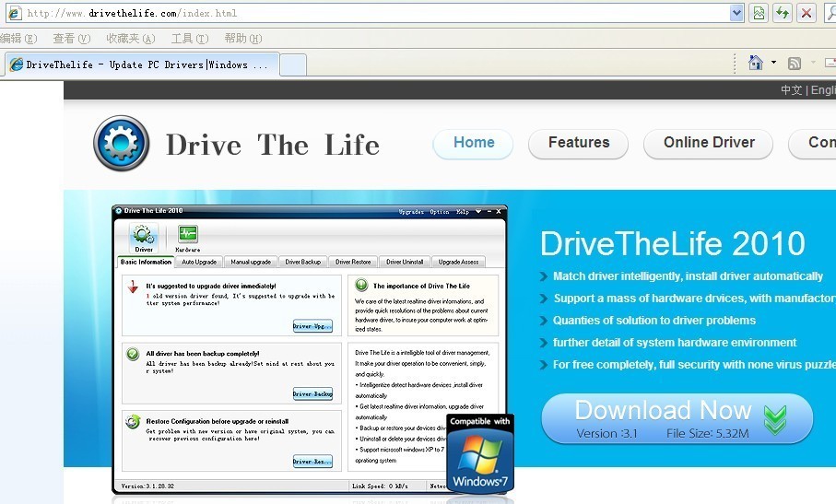
Task: Click the globe icon beside importance heading
Action: (361, 285)
